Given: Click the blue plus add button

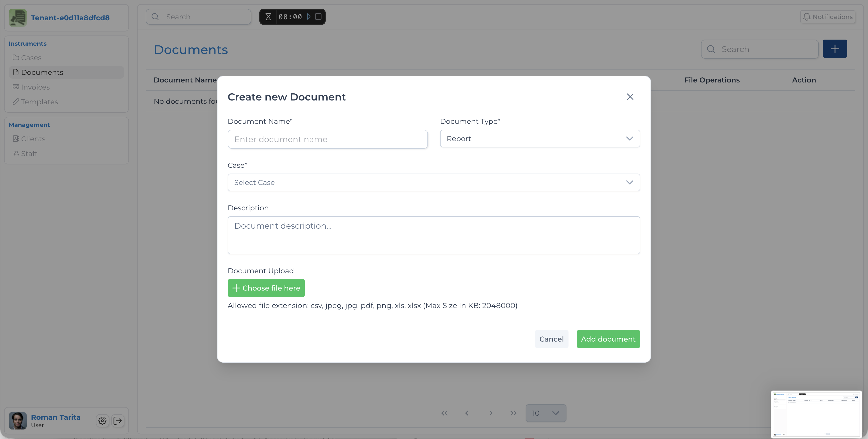Looking at the screenshot, I should tap(835, 49).
